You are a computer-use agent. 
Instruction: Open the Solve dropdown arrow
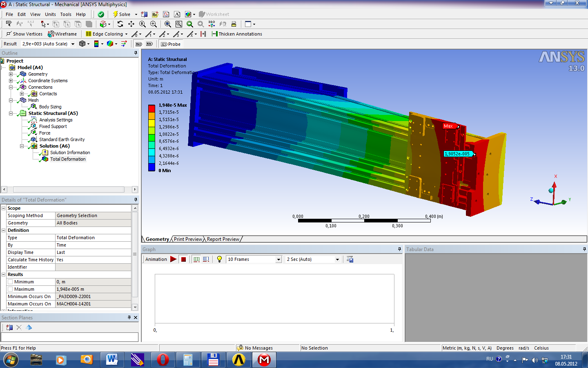coord(136,14)
